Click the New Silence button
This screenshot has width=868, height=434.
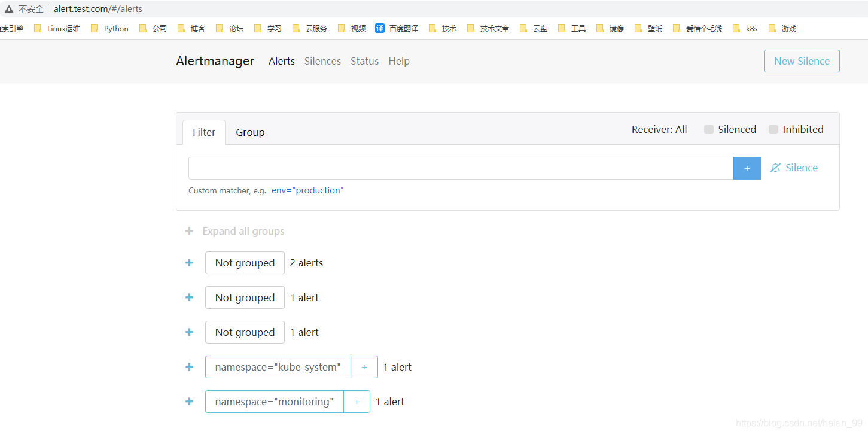[801, 61]
